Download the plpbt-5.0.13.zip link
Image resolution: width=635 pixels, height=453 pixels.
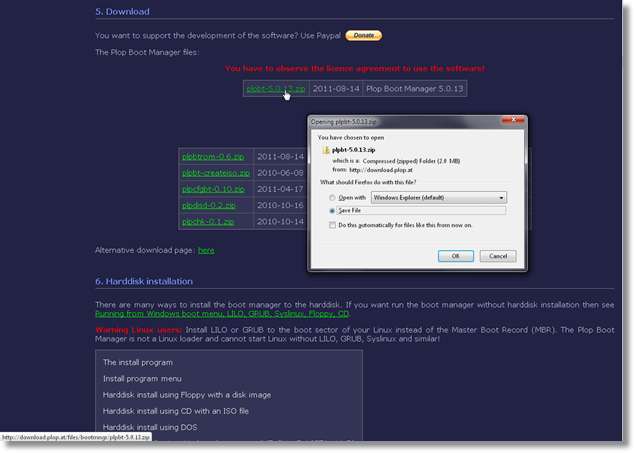(275, 89)
